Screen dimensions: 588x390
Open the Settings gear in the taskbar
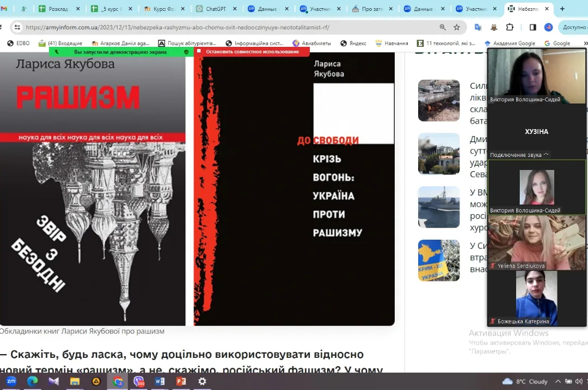pyautogui.click(x=202, y=381)
